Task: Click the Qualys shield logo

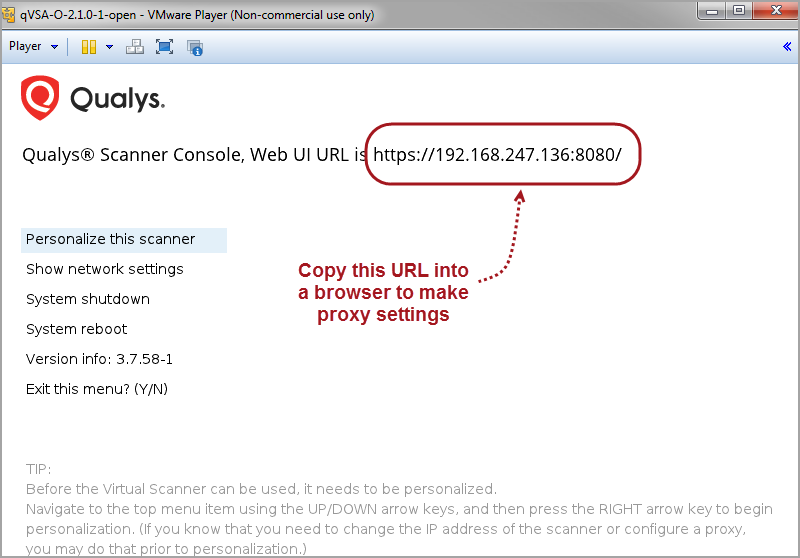Action: pos(40,97)
